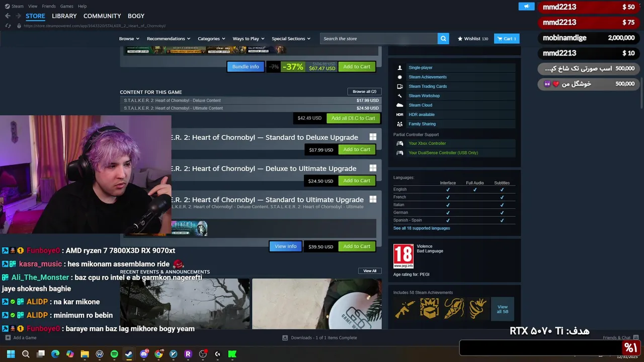Viewport: 644px width, 362px height.
Task: Open Spotify from the taskbar
Action: point(114,354)
